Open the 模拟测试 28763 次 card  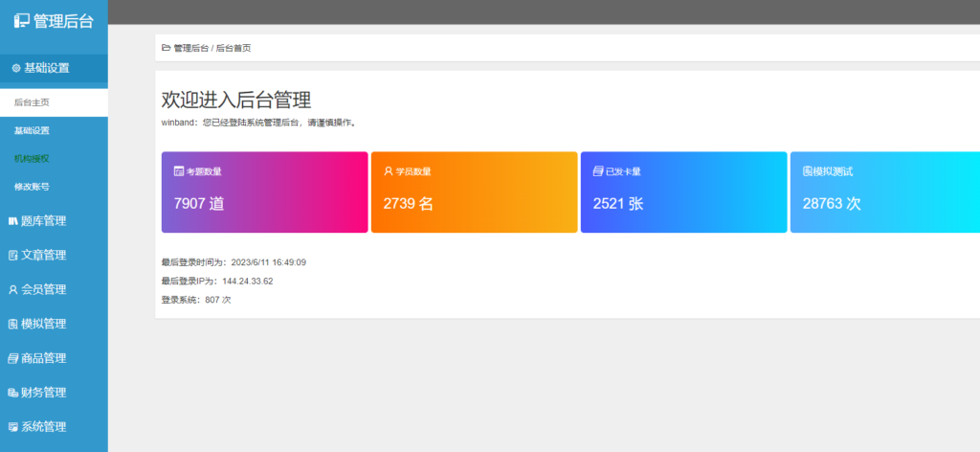[885, 192]
